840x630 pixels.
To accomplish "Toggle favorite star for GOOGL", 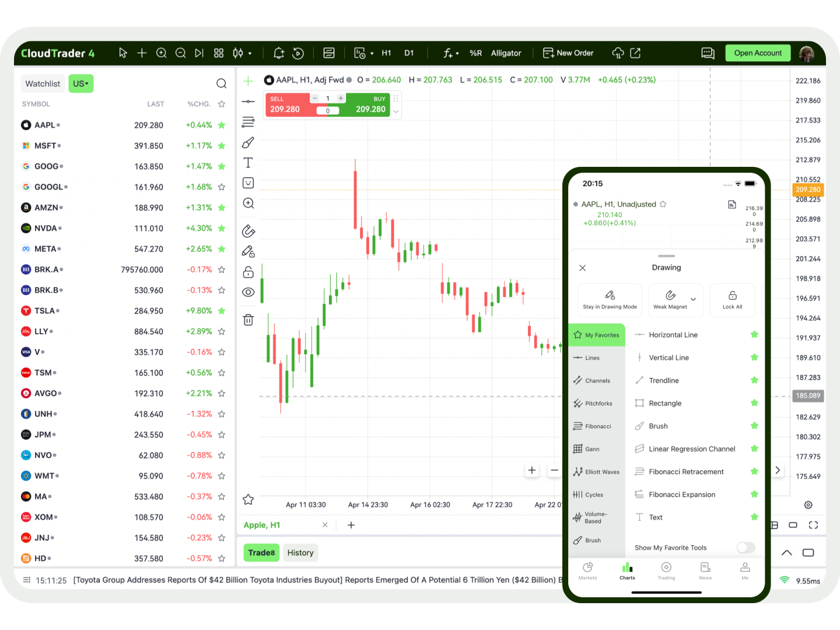I will tap(222, 187).
